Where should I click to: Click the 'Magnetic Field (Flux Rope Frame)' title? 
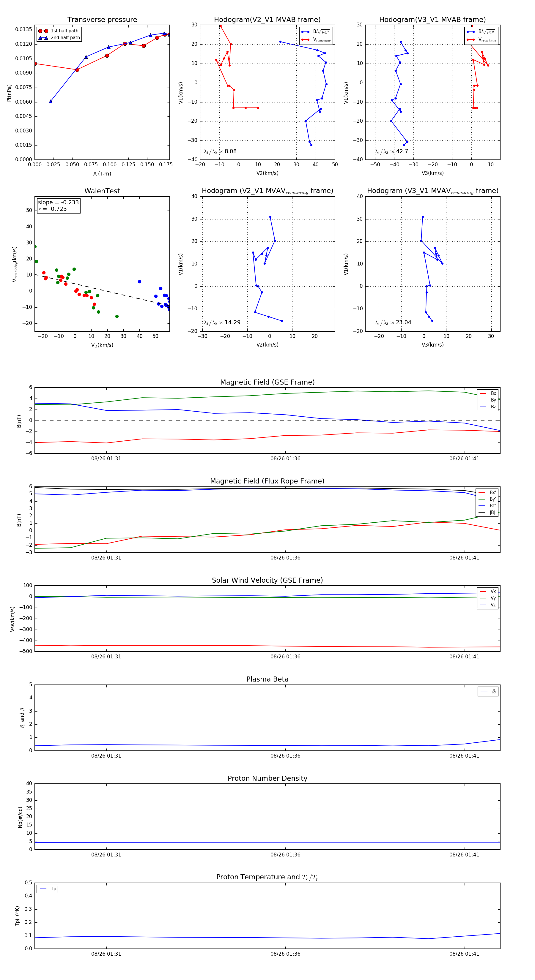coord(267,481)
